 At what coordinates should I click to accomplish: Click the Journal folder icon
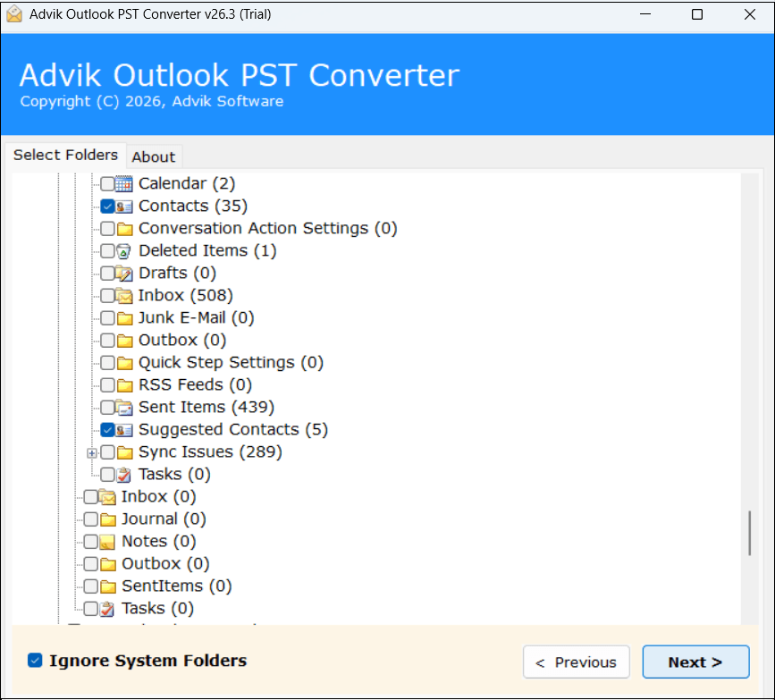tap(108, 519)
